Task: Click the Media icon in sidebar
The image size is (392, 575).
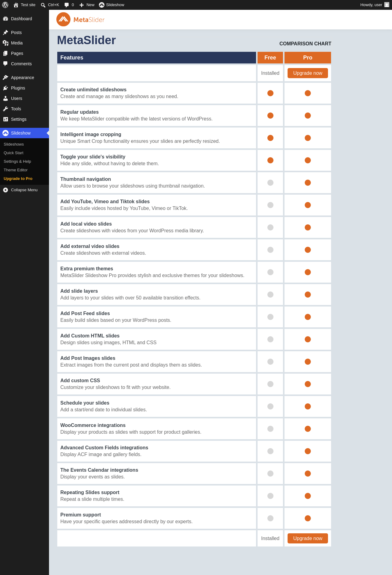Action: click(6, 43)
